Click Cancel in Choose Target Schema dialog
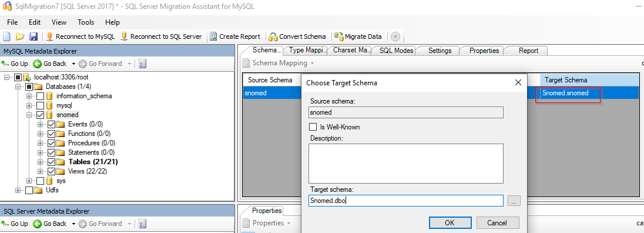Image resolution: width=644 pixels, height=233 pixels. point(498,223)
